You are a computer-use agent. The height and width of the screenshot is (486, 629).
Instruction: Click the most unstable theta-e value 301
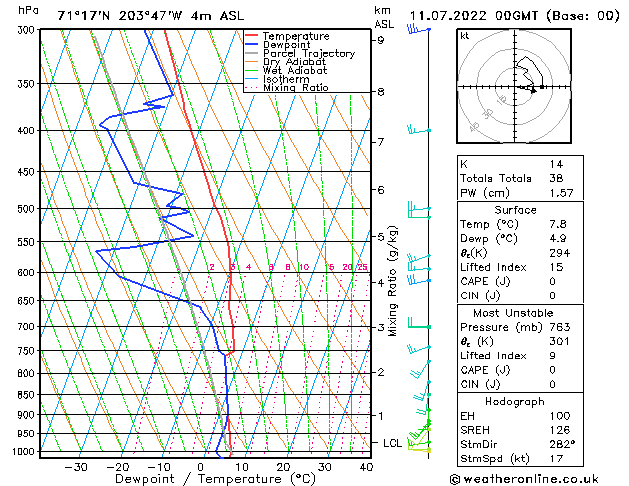point(560,342)
